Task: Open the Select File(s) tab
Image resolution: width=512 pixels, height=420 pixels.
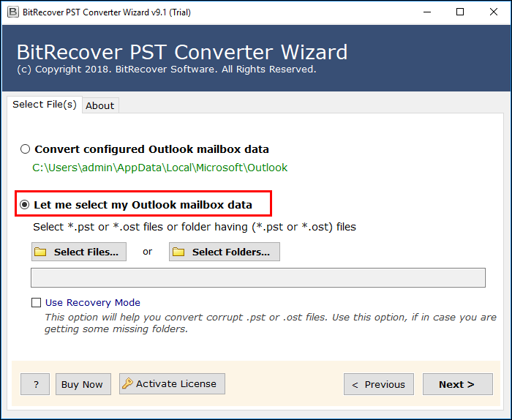Action: (45, 105)
